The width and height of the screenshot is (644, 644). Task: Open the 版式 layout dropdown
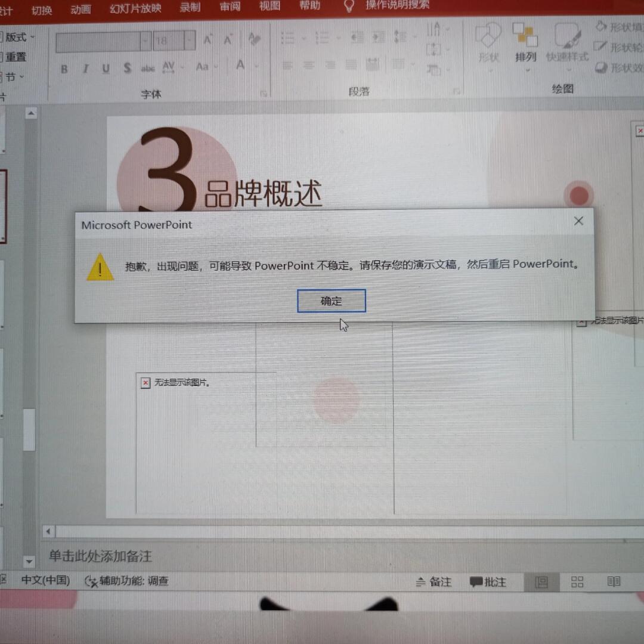(18, 38)
